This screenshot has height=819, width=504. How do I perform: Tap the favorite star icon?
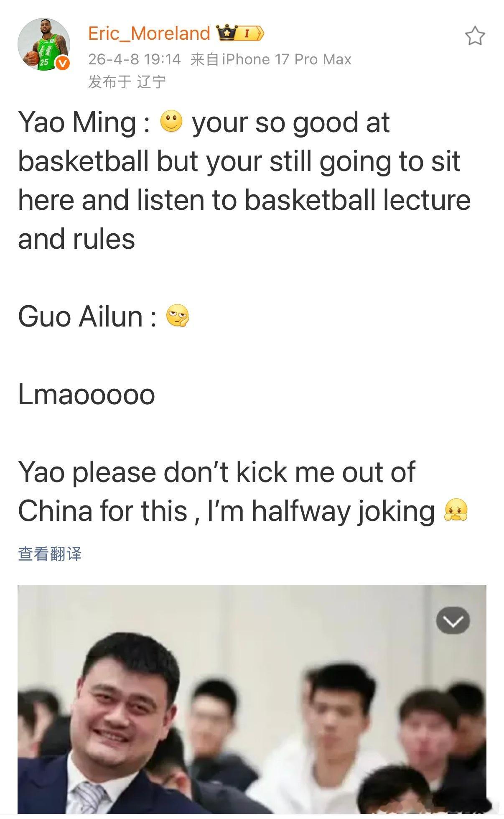(x=475, y=36)
